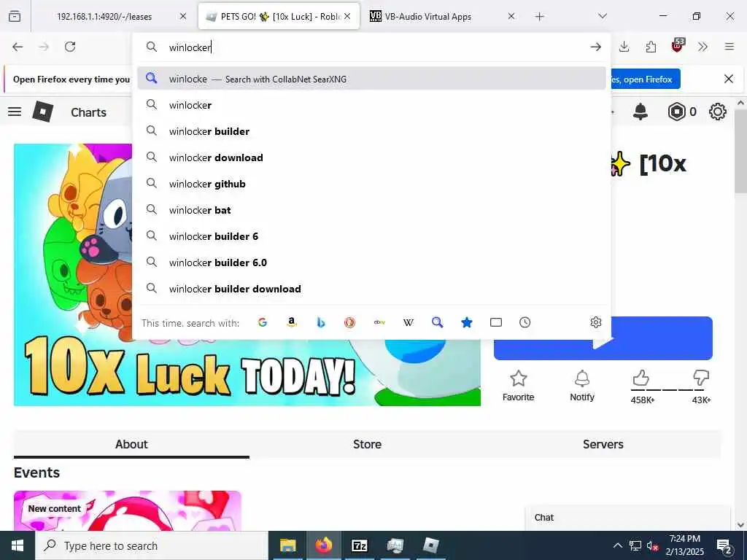
Task: Click the page vertical scrollbar thumb
Action: click(x=740, y=152)
